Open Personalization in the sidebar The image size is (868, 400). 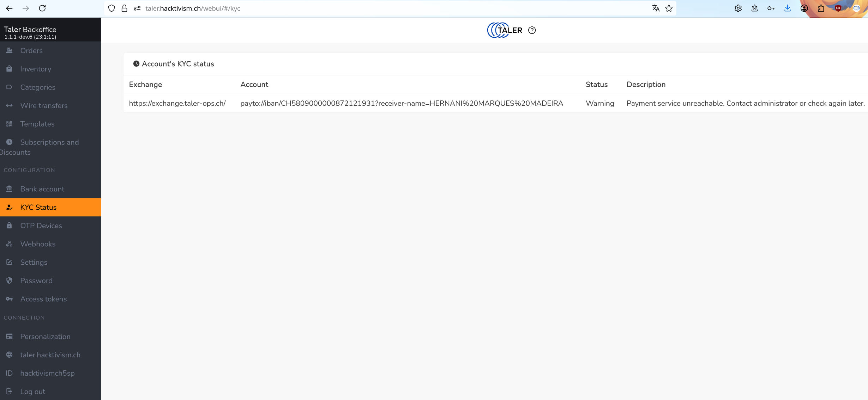click(50, 337)
